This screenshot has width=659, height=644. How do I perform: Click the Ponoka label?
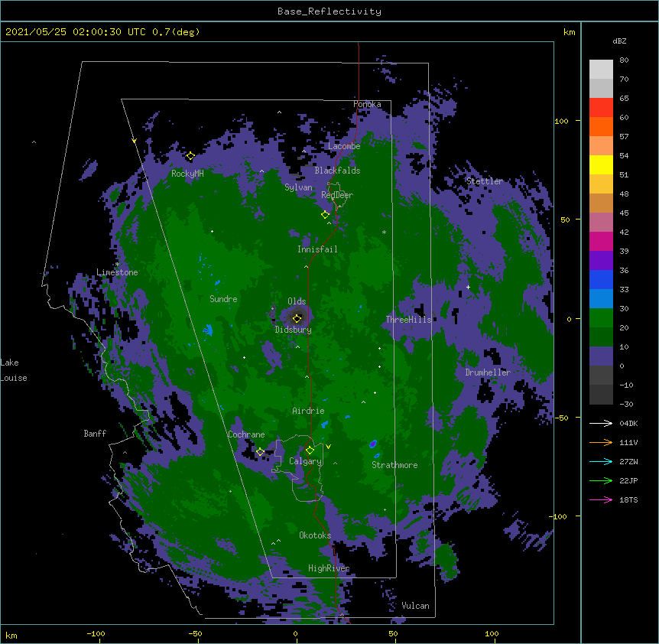coord(367,104)
